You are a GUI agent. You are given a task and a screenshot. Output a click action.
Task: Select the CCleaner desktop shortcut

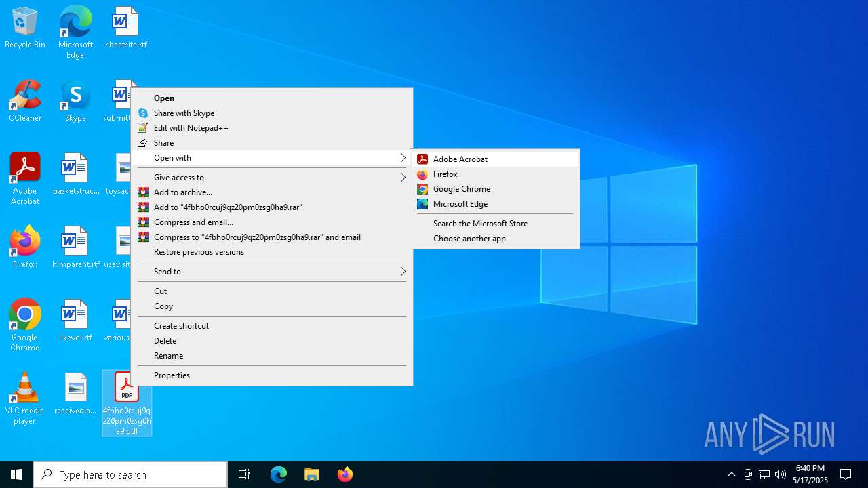25,102
